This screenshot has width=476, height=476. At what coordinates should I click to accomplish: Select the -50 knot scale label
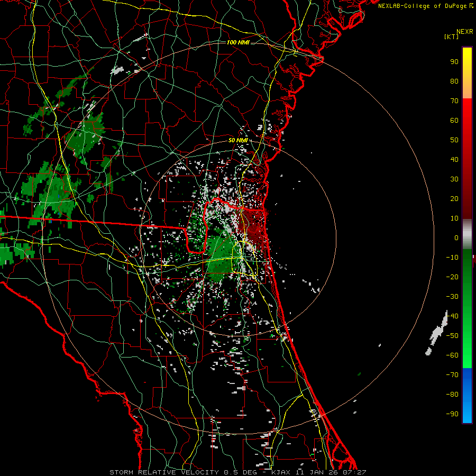tap(452, 336)
